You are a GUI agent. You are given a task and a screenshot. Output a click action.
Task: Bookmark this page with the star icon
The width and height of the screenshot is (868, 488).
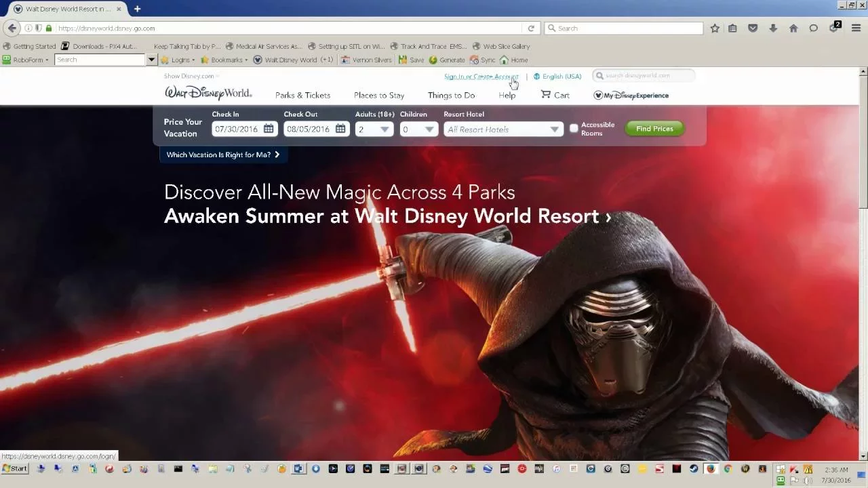715,28
